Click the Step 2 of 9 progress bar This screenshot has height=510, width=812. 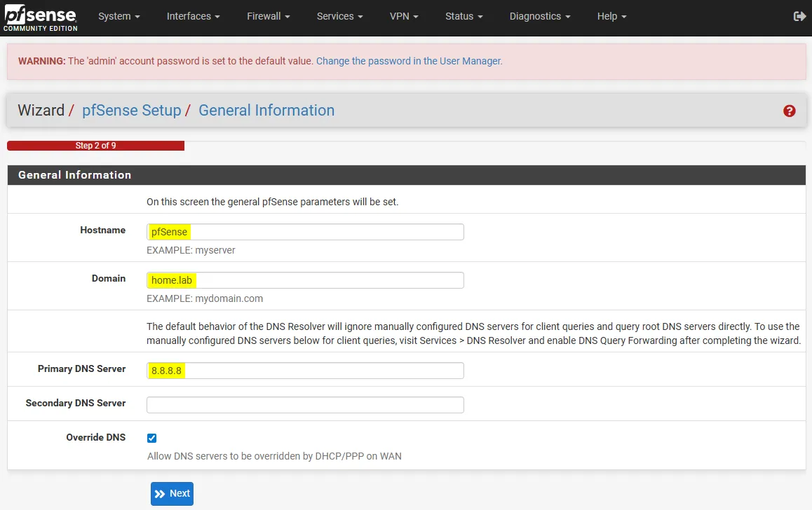click(95, 146)
